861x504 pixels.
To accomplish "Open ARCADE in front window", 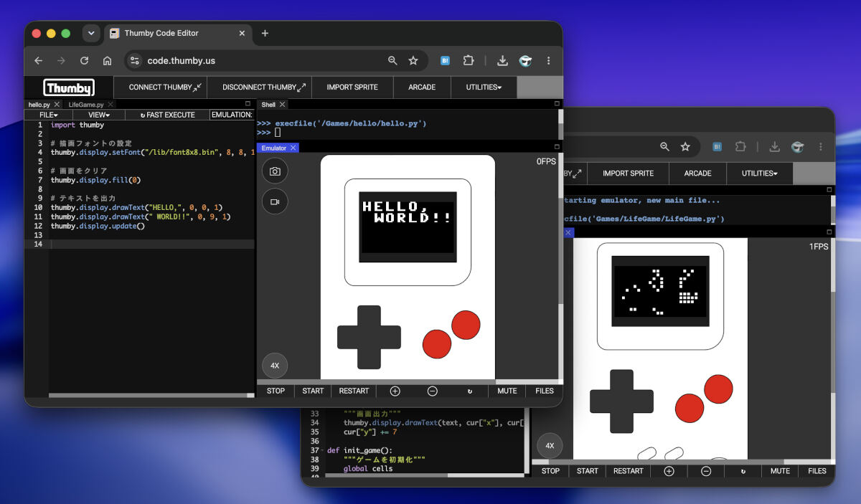I will pyautogui.click(x=422, y=87).
